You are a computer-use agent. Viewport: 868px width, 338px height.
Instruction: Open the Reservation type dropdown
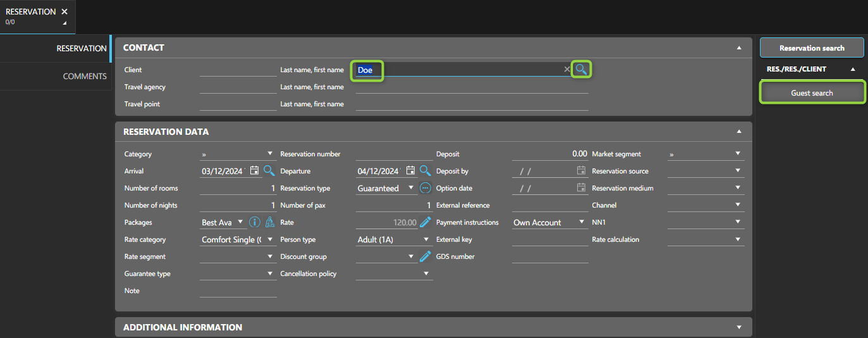click(411, 188)
